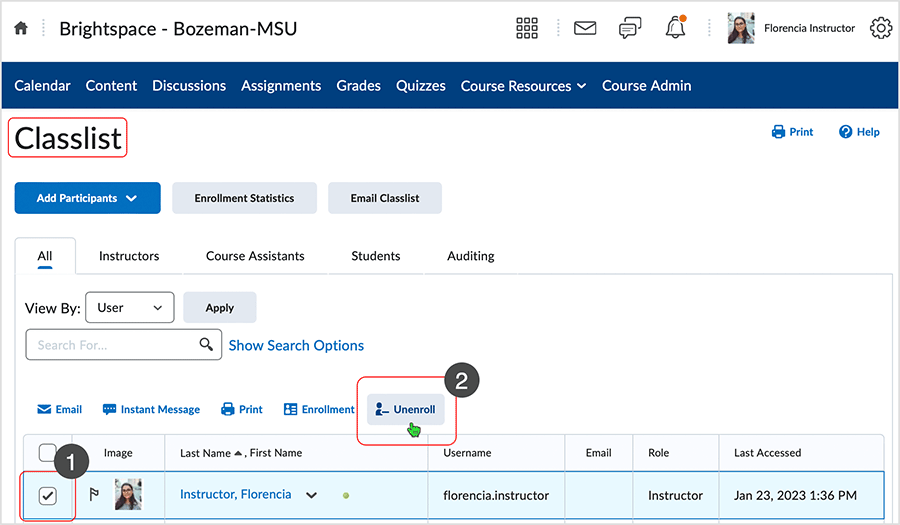This screenshot has height=525, width=900.
Task: Go to Discussions
Action: (x=189, y=86)
